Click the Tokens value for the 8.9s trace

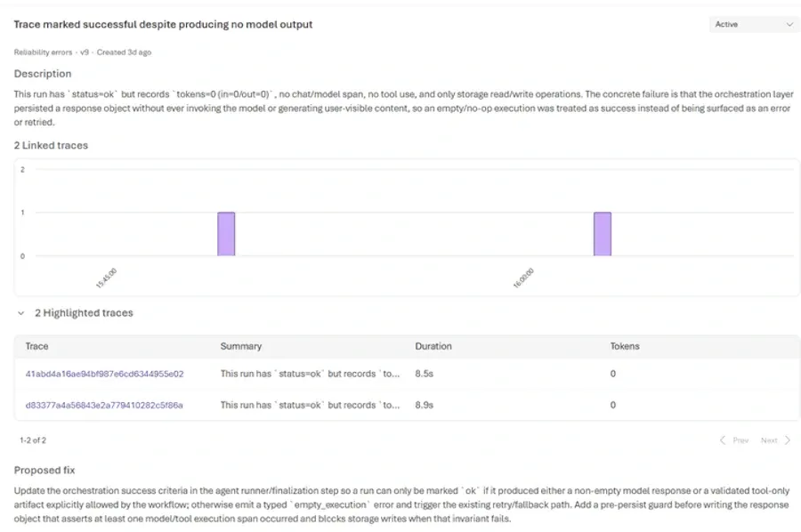(x=613, y=405)
